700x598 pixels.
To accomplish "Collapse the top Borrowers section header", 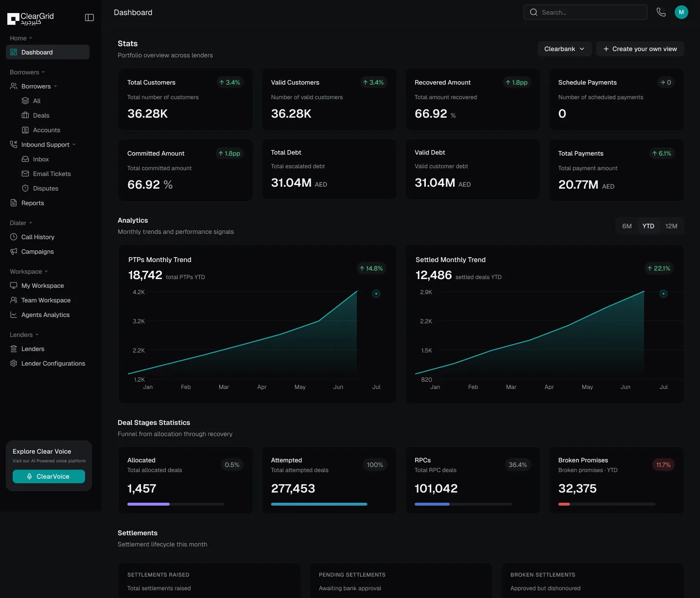I will [x=27, y=72].
